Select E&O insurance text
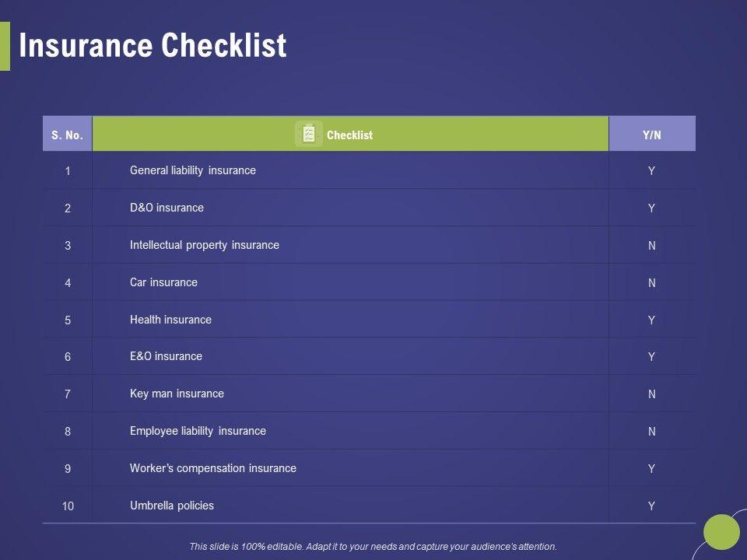 [166, 356]
